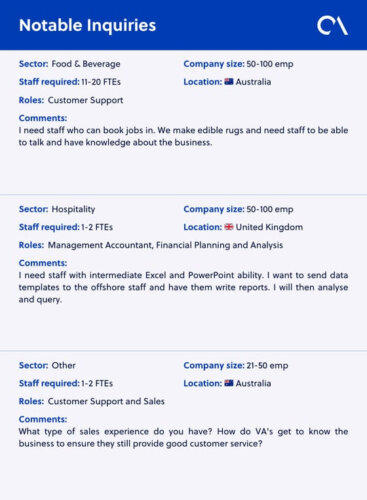Click the Excel and PowerPoint comment paragraph
This screenshot has height=500, width=367.
pyautogui.click(x=183, y=287)
